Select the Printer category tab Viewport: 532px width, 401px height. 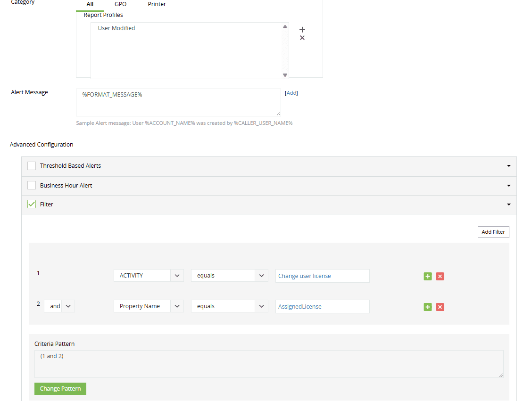point(157,4)
